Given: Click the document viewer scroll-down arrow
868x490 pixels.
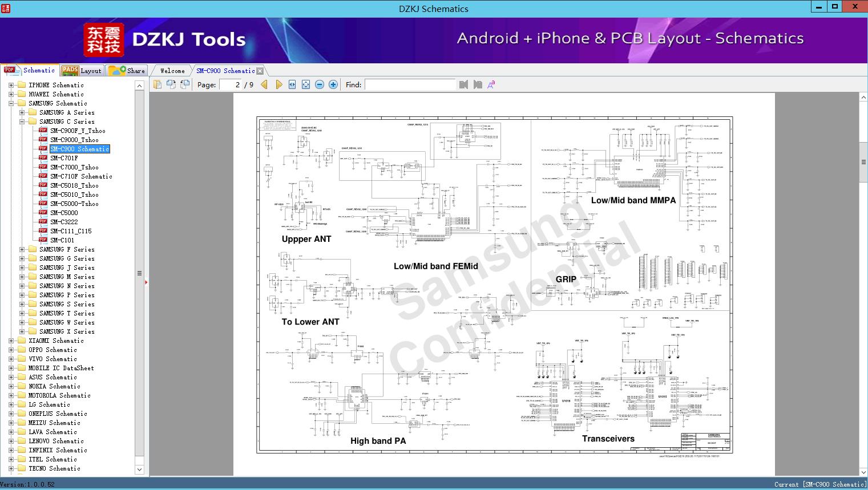Looking at the screenshot, I should click(863, 472).
